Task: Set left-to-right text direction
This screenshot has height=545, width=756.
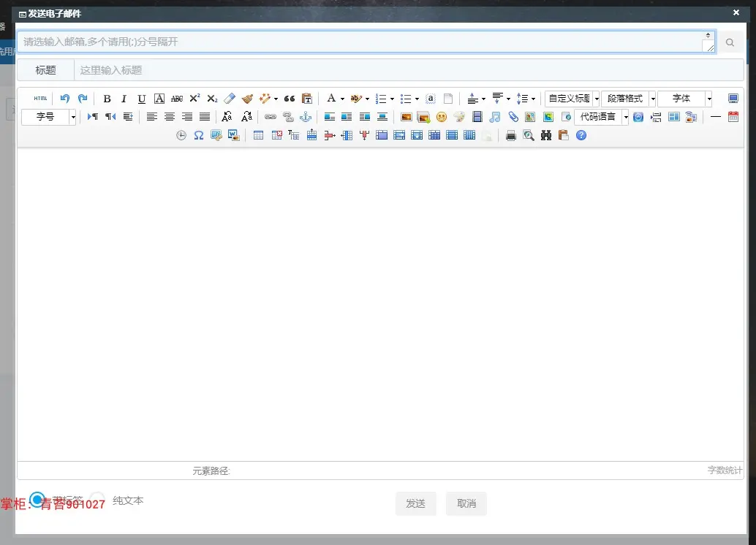Action: pos(93,117)
